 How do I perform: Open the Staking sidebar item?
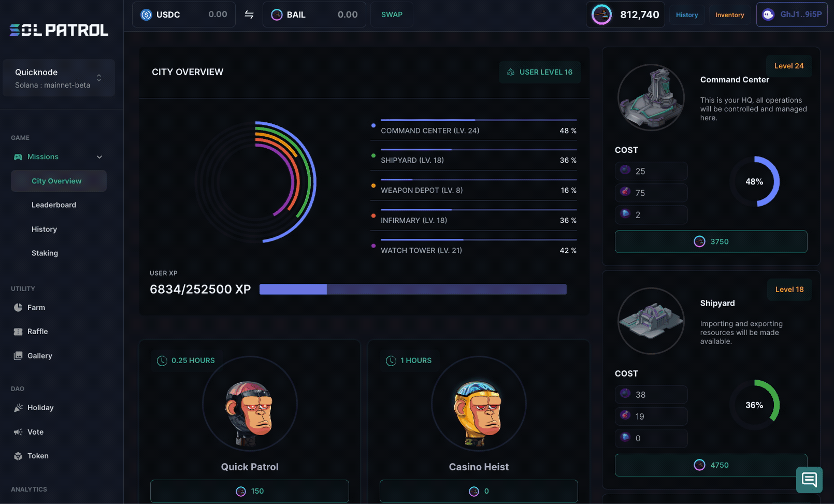tap(45, 253)
